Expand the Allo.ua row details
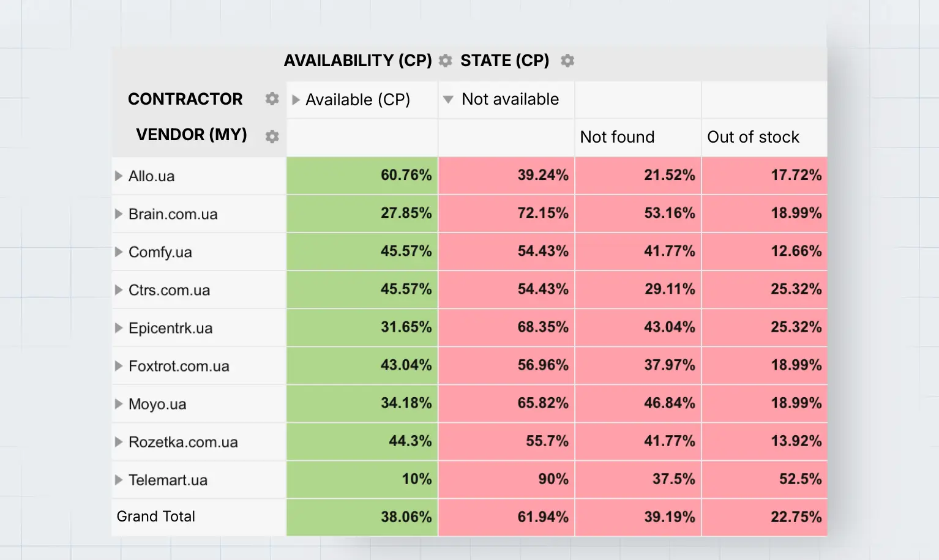 click(x=118, y=176)
